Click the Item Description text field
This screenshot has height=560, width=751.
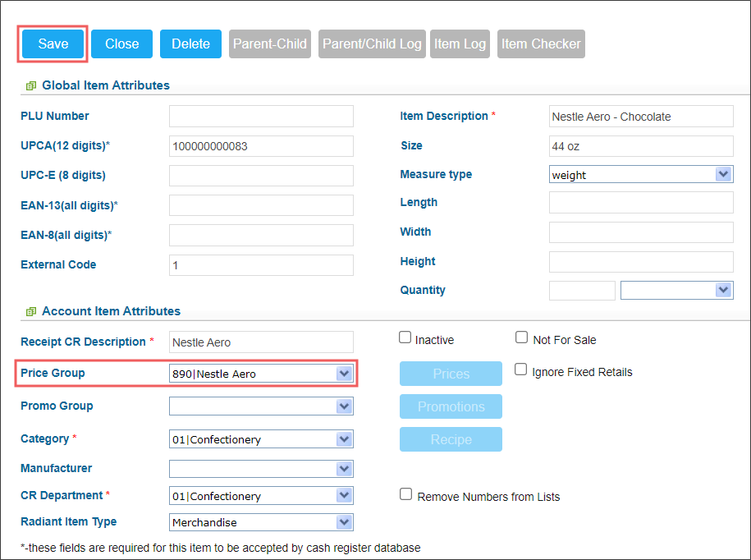click(x=641, y=117)
